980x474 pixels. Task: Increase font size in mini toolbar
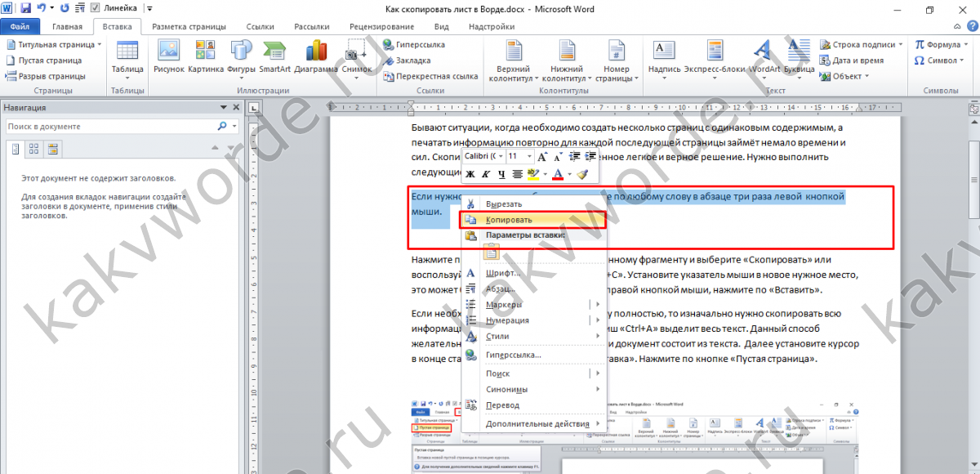point(542,156)
